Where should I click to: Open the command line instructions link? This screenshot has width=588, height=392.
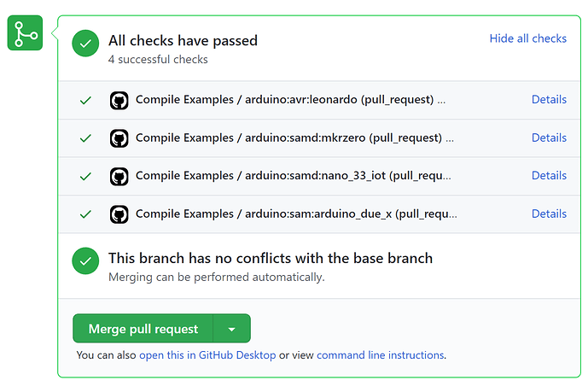pyautogui.click(x=380, y=355)
